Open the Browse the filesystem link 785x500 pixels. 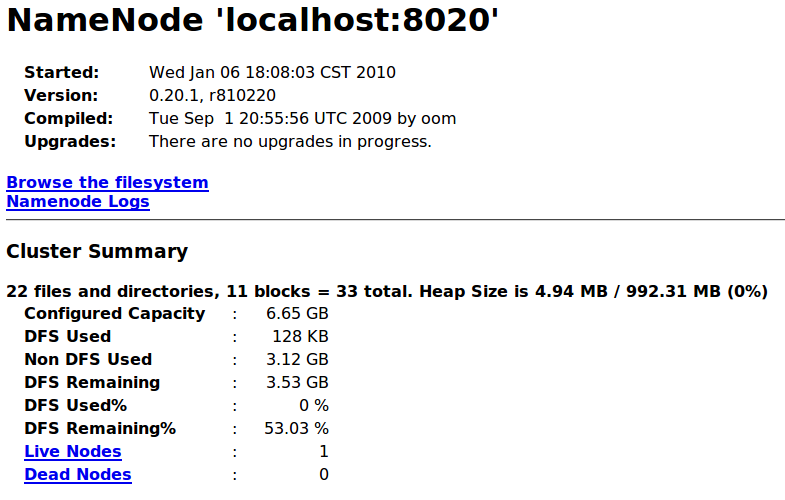(107, 183)
